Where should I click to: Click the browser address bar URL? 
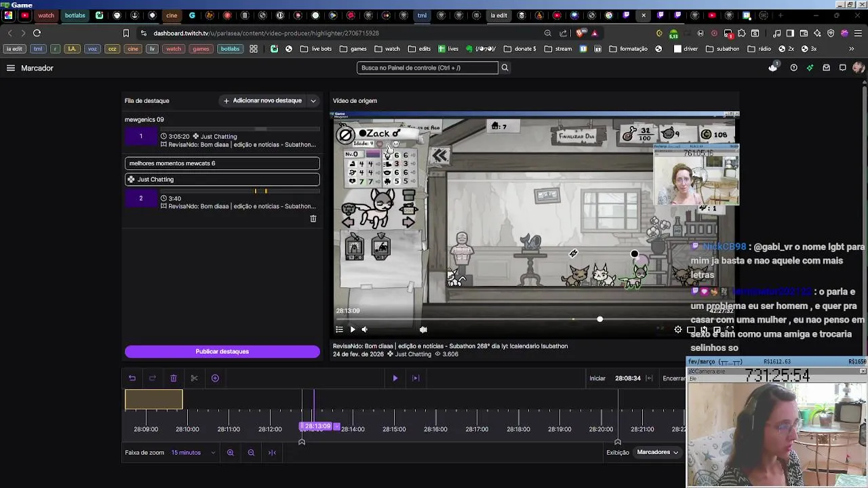tap(266, 33)
